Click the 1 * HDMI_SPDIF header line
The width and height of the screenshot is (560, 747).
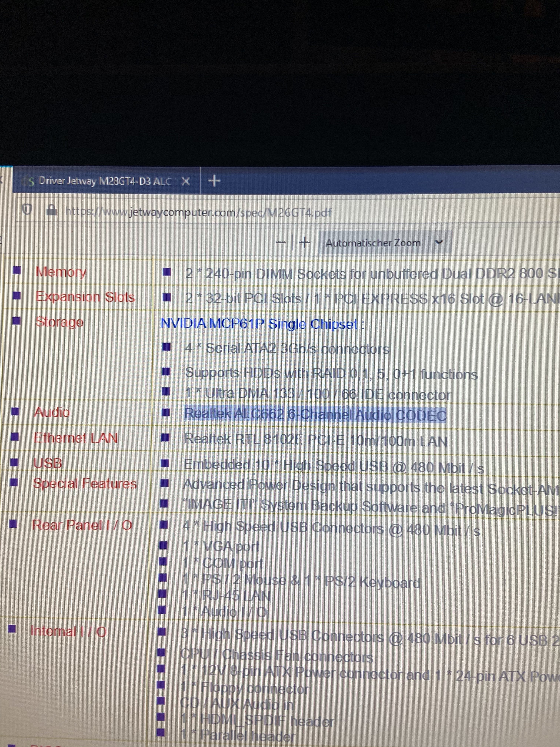[x=257, y=720]
